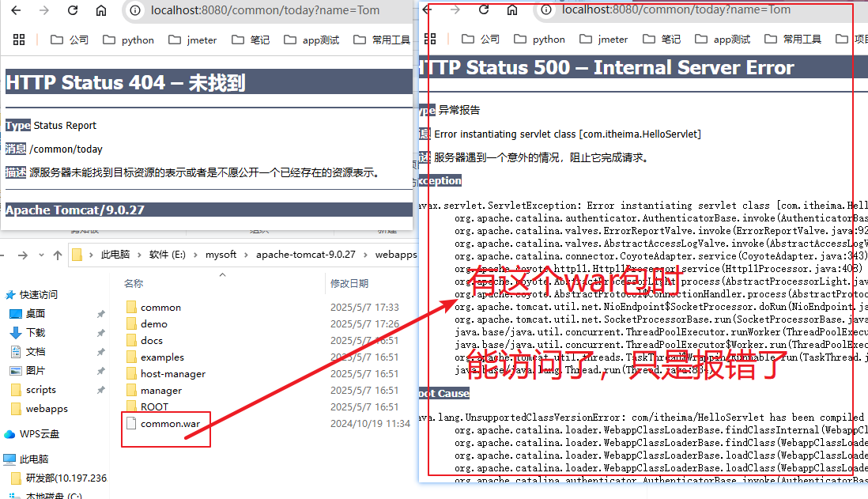
Task: Select 此电脑 in the Explorer breadcrumb path
Action: [x=115, y=255]
